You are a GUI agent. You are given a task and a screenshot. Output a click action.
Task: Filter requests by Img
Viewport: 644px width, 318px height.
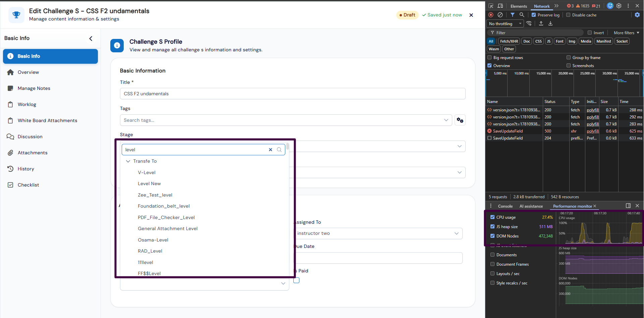click(x=572, y=41)
